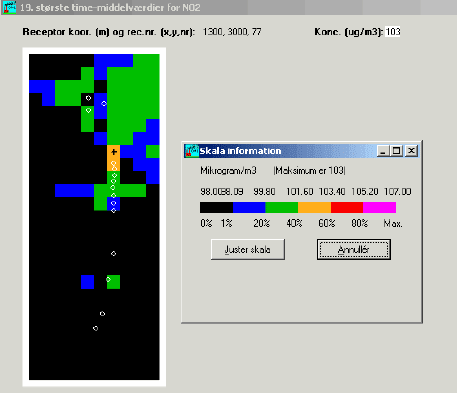Image resolution: width=457 pixels, height=393 pixels.
Task: Click the Max. scale label
Action: pos(393,223)
